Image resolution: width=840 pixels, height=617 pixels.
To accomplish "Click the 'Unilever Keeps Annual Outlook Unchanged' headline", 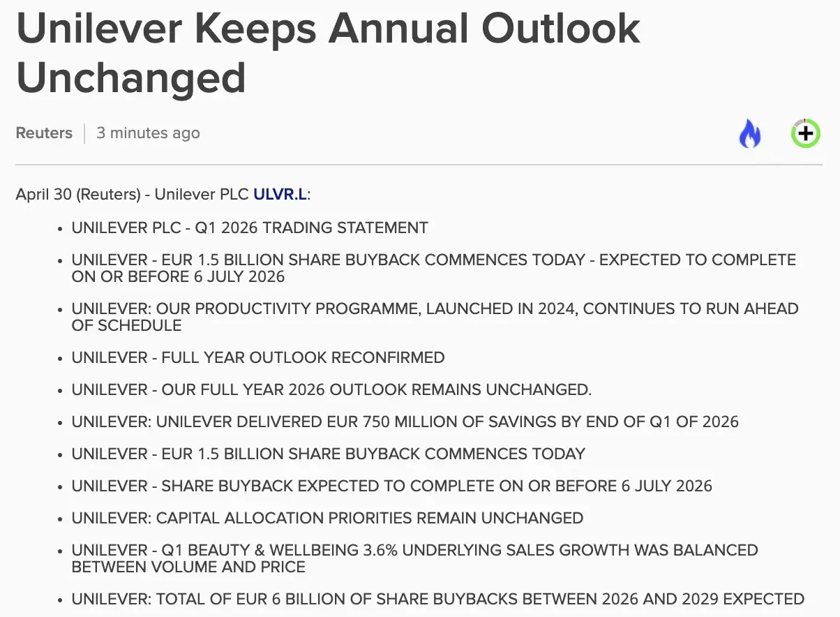I will coord(328,52).
